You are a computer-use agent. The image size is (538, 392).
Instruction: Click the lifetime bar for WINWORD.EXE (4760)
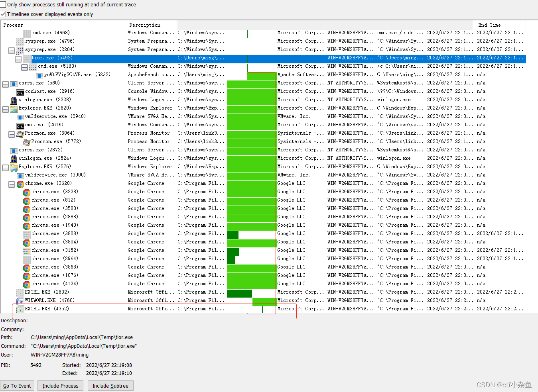(x=264, y=302)
